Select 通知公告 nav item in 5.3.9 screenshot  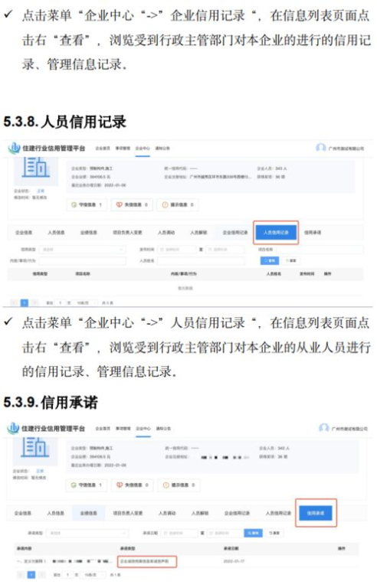point(163,428)
